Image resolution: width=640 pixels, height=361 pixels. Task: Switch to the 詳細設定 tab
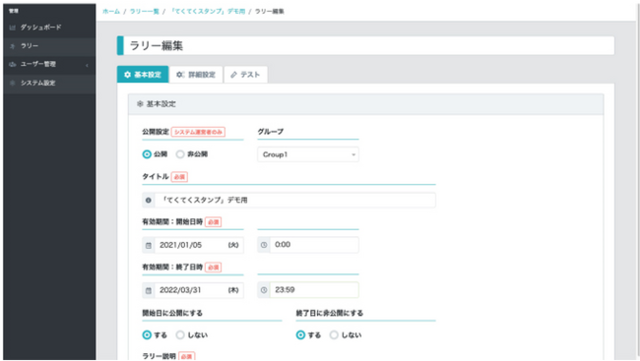196,75
